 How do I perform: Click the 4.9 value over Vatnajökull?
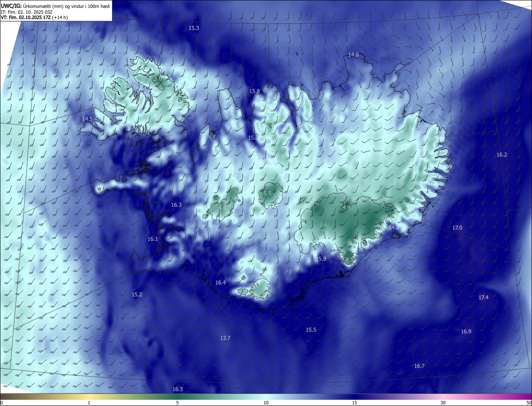point(347,207)
